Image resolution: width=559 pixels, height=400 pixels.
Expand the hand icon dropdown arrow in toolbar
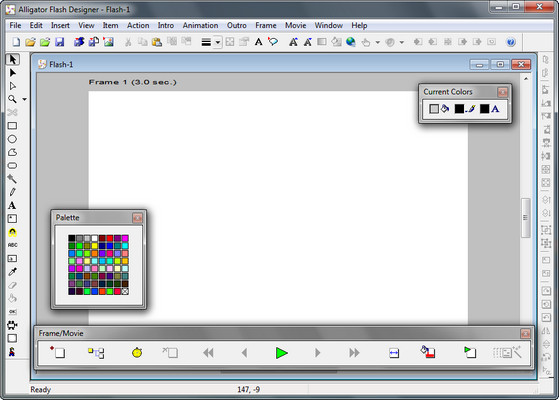tap(378, 42)
